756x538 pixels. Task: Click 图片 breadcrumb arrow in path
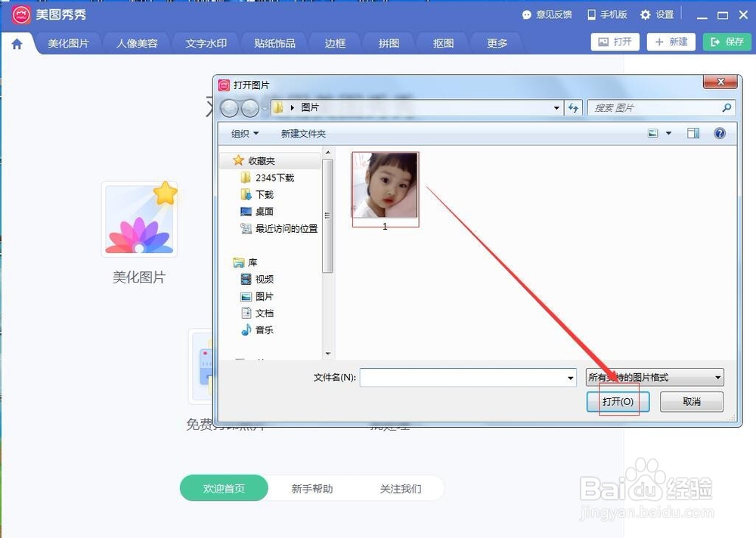click(292, 107)
